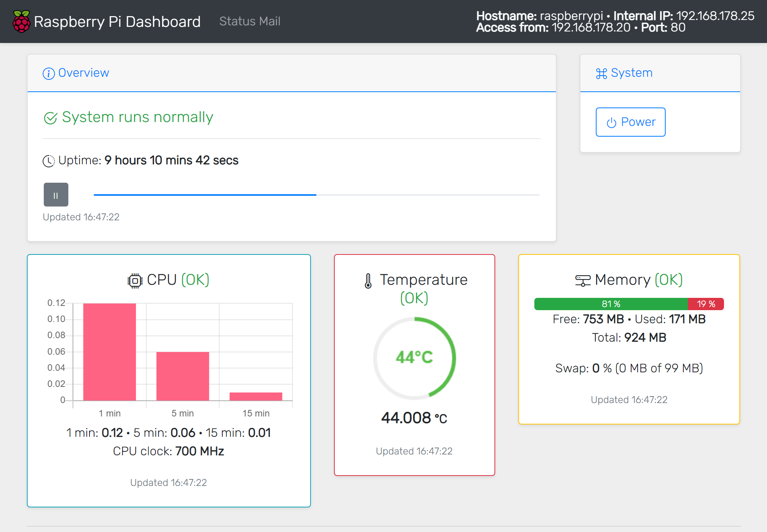Pause the auto-refresh with the pause button
Image resolution: width=767 pixels, height=532 pixels.
pyautogui.click(x=56, y=195)
